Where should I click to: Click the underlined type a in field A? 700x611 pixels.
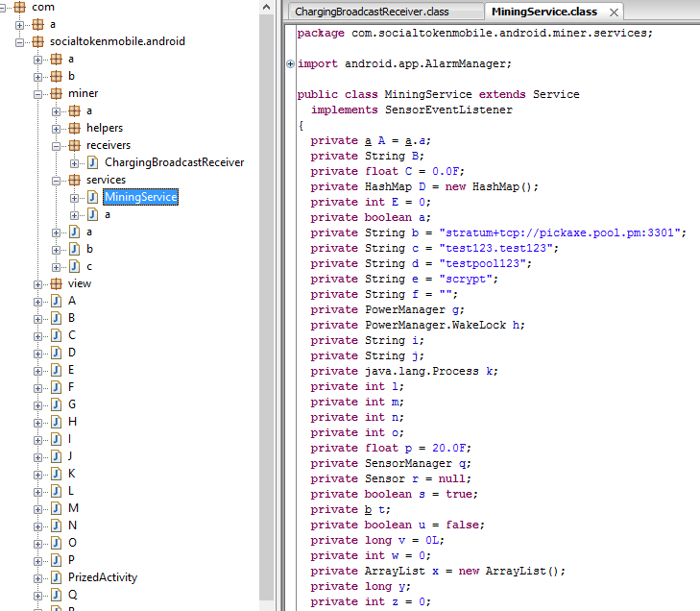[x=369, y=140]
